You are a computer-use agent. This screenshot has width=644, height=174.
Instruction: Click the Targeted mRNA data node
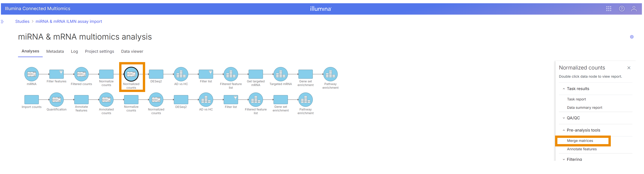coord(281,74)
